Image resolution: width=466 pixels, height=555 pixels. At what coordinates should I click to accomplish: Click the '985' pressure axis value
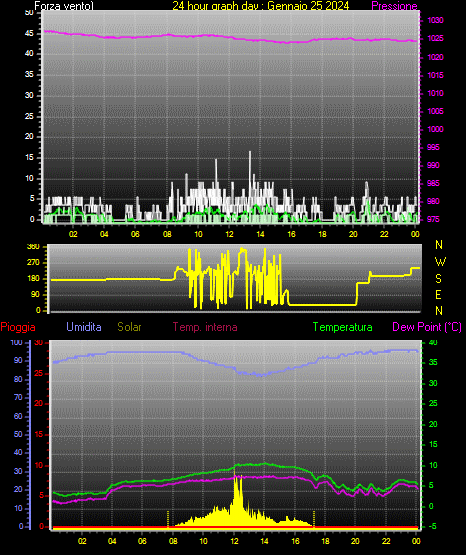433,183
